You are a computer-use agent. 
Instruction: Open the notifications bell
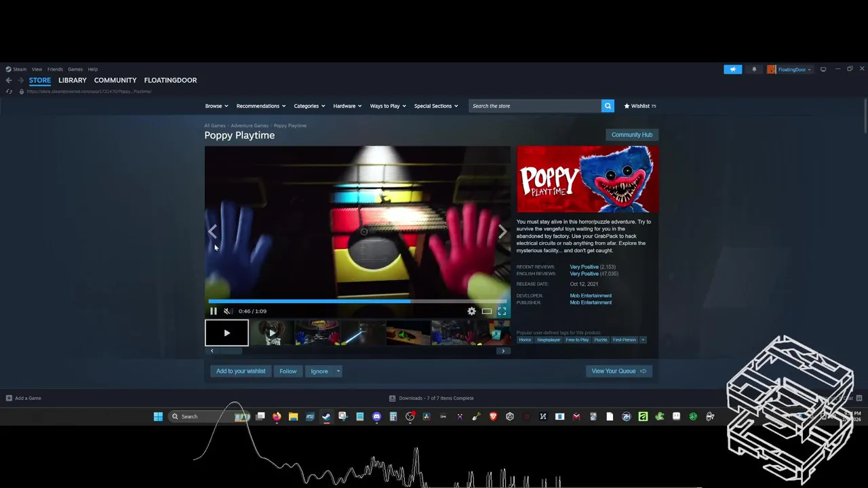click(x=754, y=69)
